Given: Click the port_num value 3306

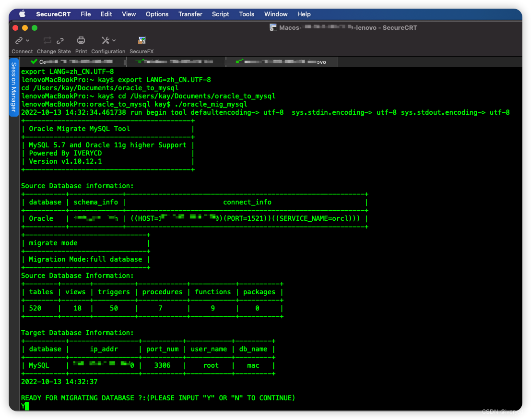Looking at the screenshot, I should coord(162,365).
